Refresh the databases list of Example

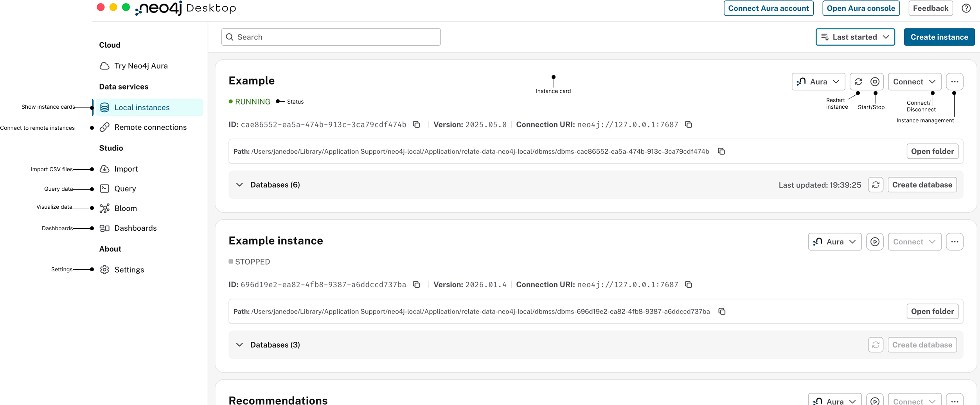pos(876,185)
